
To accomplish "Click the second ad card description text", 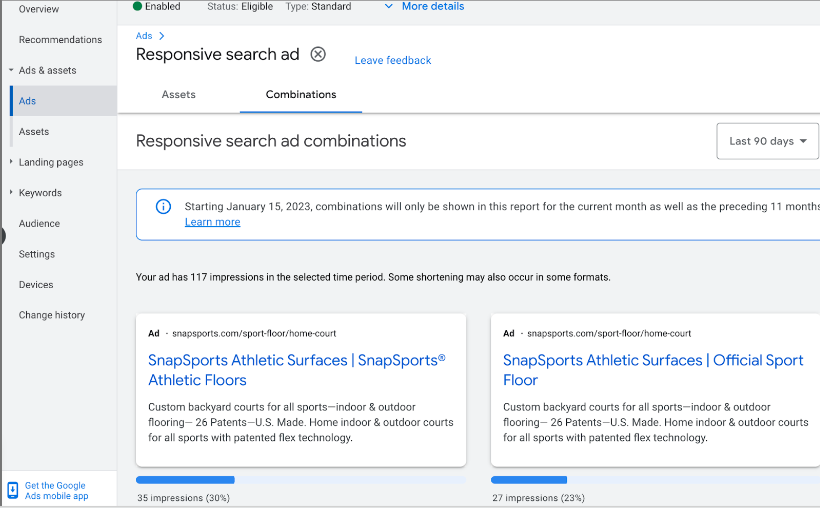I will [x=656, y=422].
